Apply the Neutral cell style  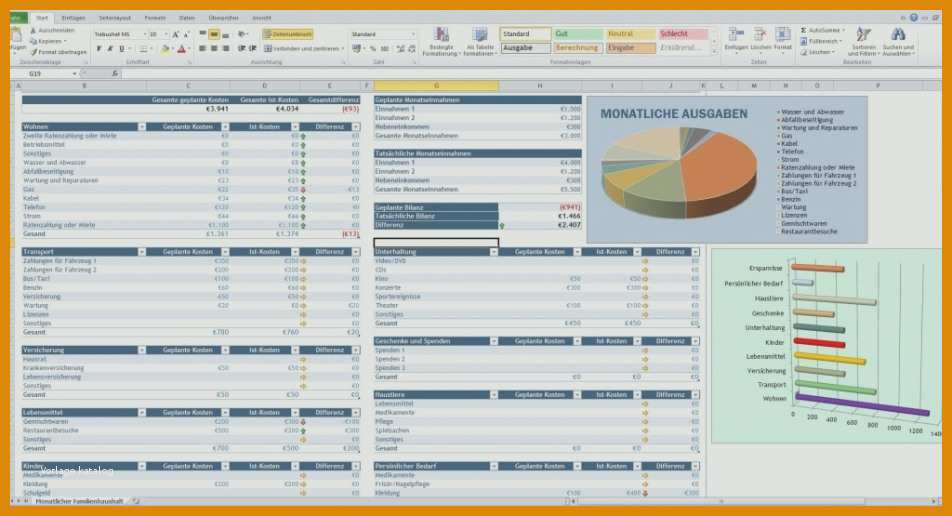pyautogui.click(x=630, y=34)
